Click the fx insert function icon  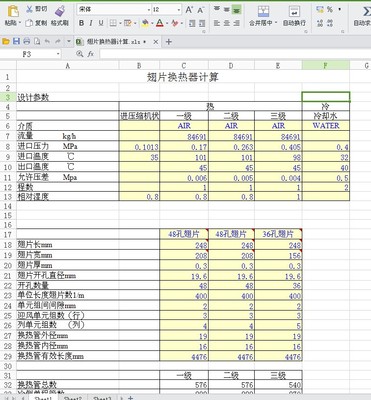pos(91,54)
